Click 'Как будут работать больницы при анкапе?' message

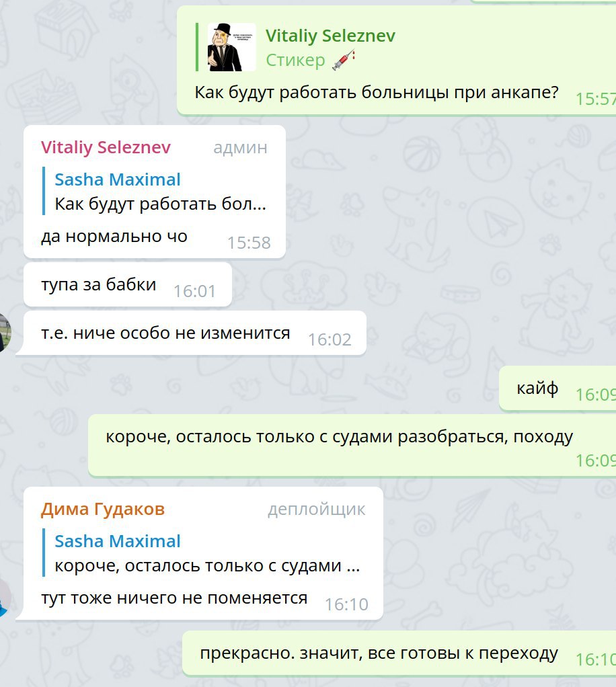377,93
